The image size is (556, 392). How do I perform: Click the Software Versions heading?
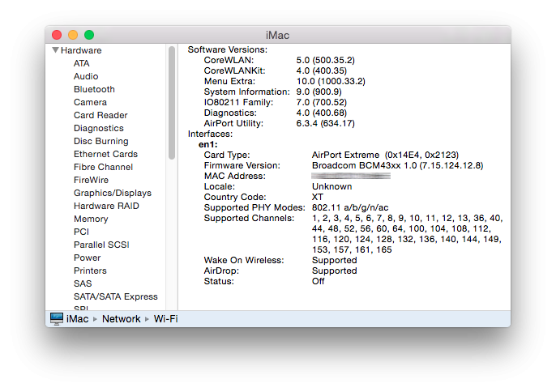[227, 49]
